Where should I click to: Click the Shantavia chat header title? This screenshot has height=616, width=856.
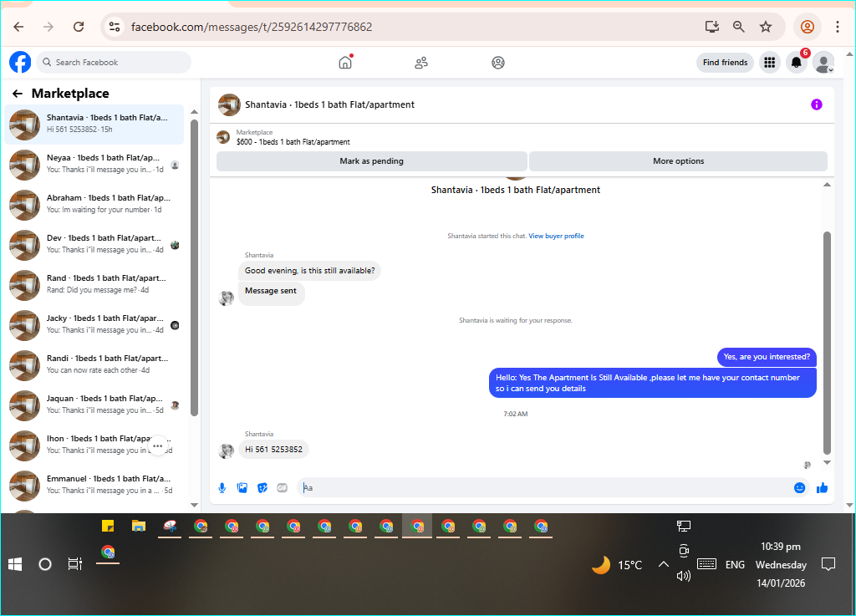tap(329, 104)
